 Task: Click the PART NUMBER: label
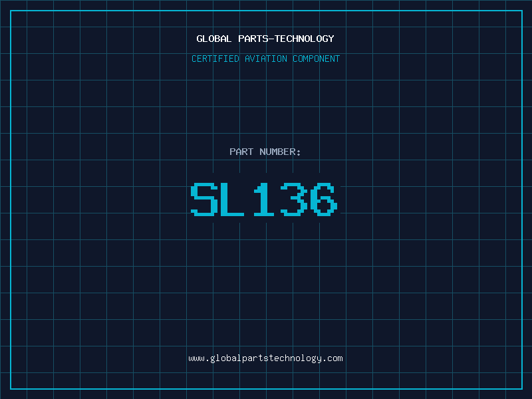pos(265,152)
